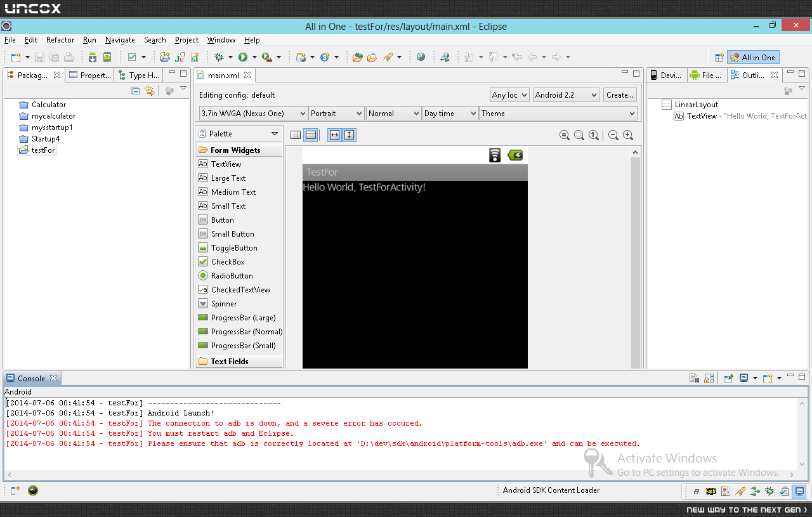Launch Debug with the bug icon
The image size is (812, 517).
pos(219,57)
